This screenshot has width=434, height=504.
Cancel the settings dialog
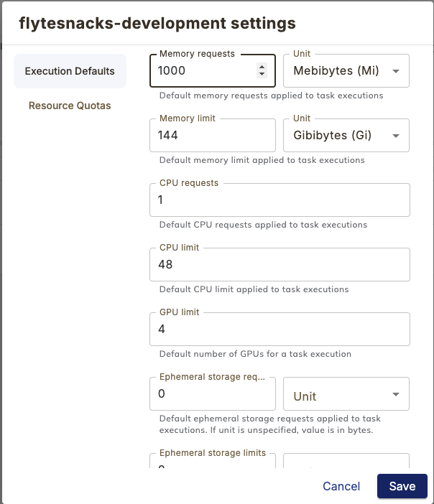(x=341, y=486)
